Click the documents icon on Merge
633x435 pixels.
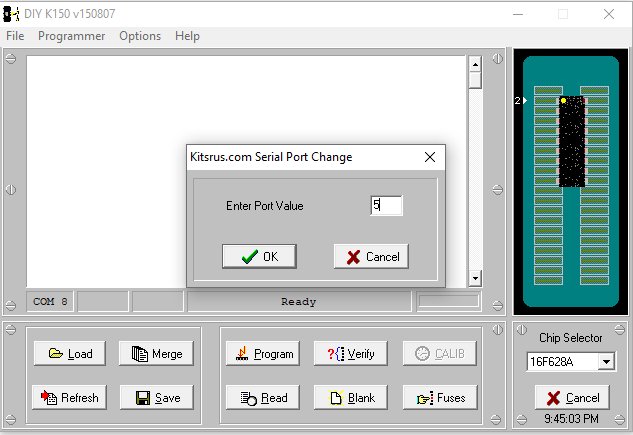pyautogui.click(x=140, y=353)
